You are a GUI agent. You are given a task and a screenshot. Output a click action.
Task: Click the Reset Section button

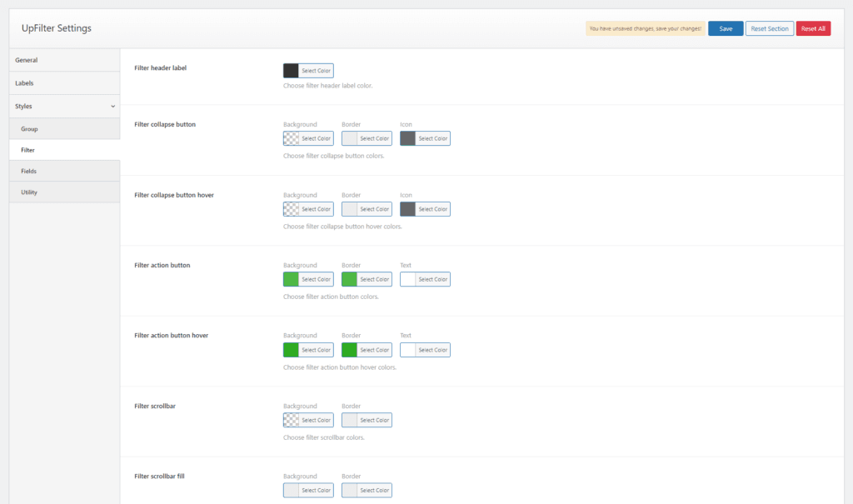coord(769,28)
